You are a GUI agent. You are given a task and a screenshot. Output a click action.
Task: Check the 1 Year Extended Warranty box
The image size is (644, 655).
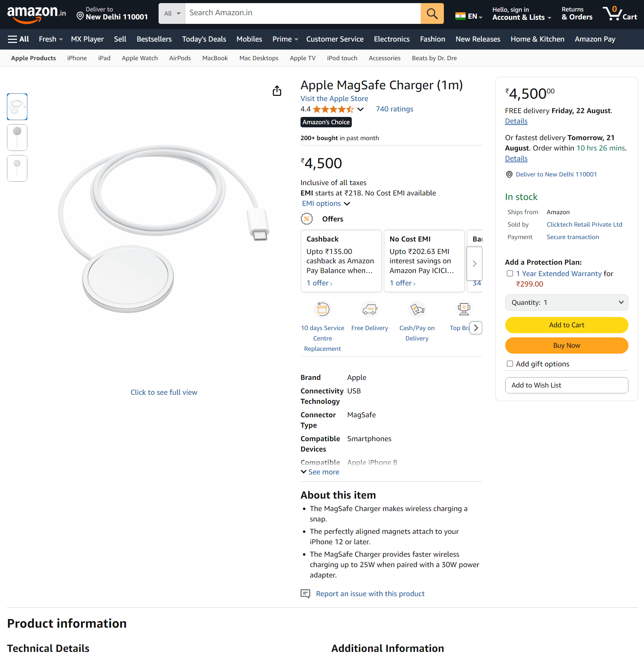pyautogui.click(x=510, y=273)
